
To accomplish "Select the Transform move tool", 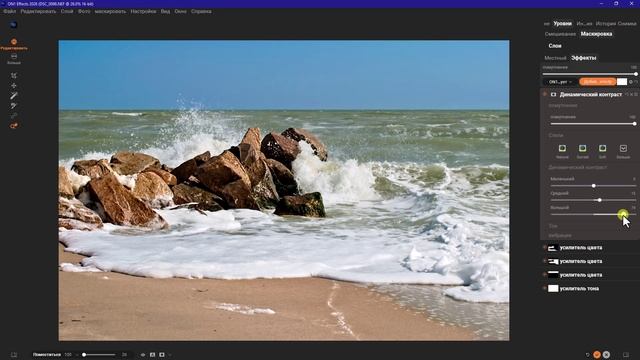I will (14, 86).
